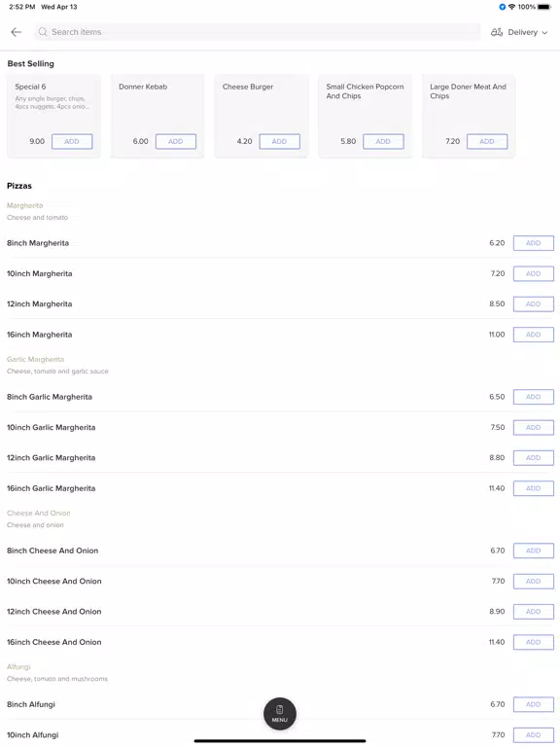Image resolution: width=560 pixels, height=747 pixels.
Task: Tap the back arrow icon
Action: tap(17, 32)
